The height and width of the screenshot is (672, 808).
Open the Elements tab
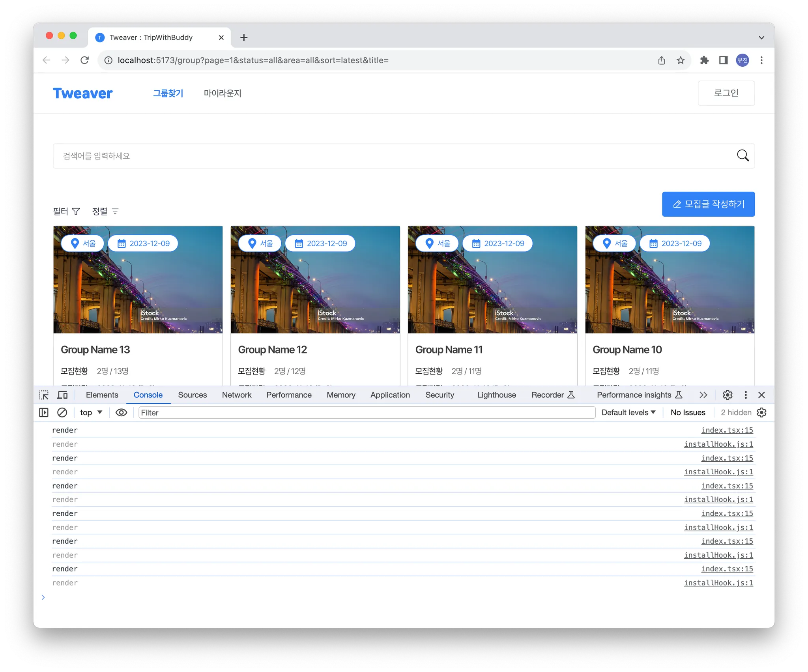[x=102, y=395]
